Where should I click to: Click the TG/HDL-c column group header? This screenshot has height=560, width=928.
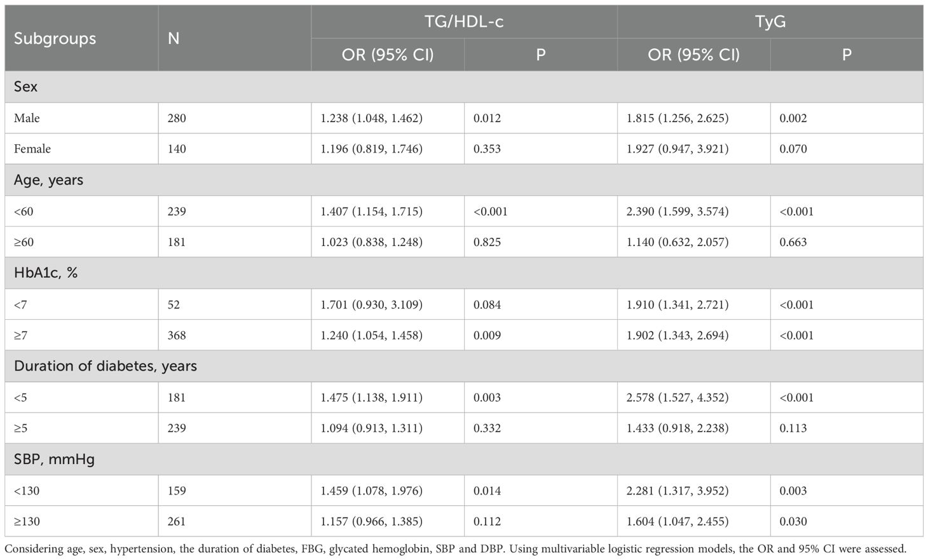pos(463,22)
